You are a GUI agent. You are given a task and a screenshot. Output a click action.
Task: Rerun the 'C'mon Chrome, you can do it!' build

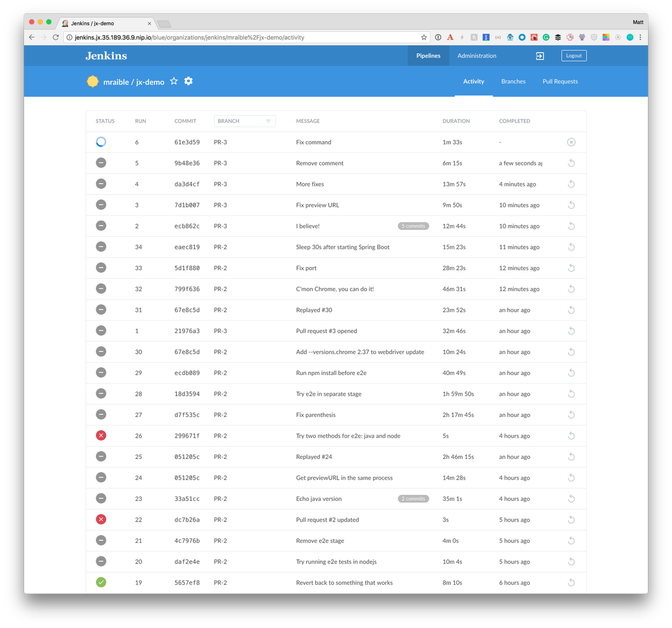[x=571, y=289]
